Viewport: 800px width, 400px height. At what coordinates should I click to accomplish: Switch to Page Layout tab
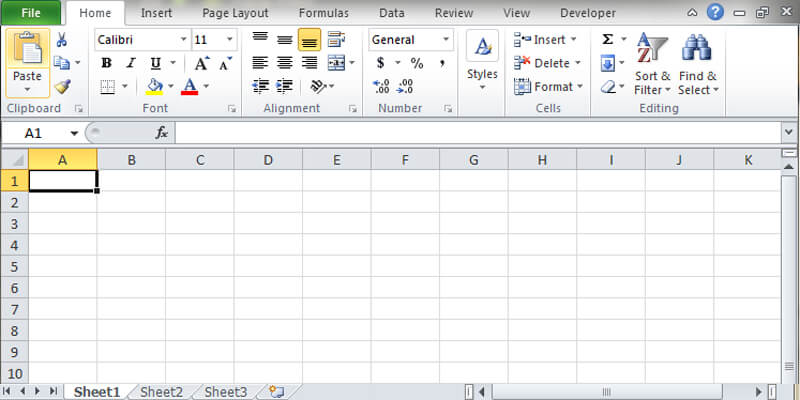coord(235,13)
